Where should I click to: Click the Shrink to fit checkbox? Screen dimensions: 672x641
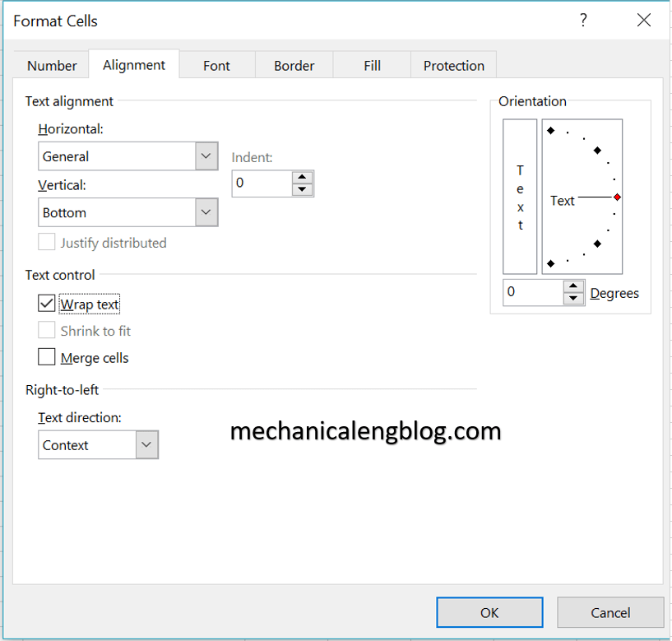pyautogui.click(x=47, y=330)
